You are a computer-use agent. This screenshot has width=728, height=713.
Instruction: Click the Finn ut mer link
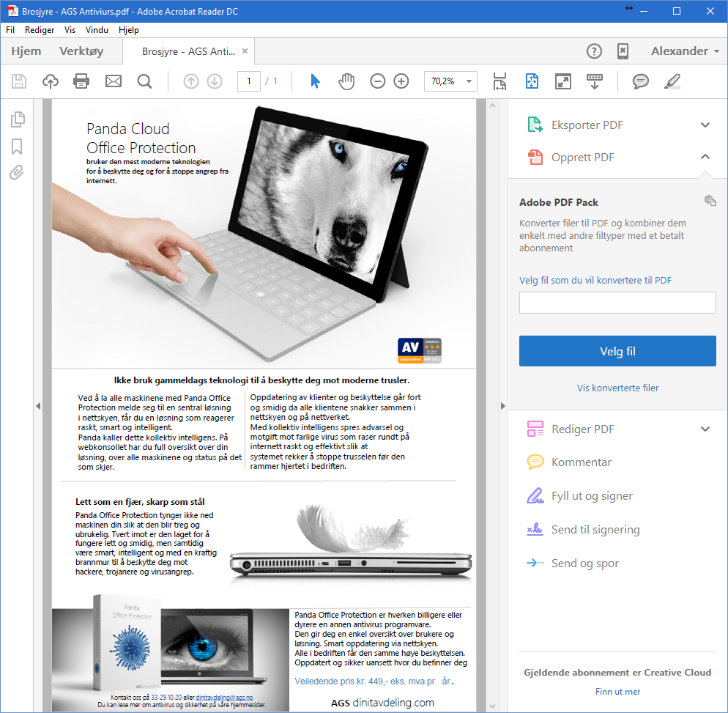(x=617, y=692)
